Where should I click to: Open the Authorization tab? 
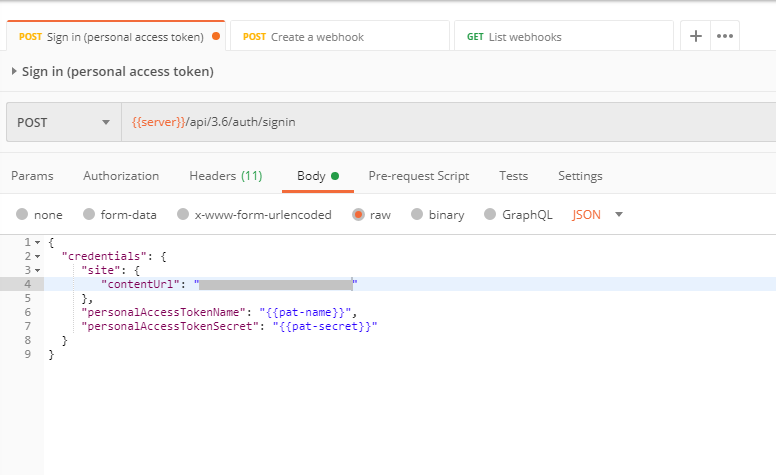pos(121,176)
